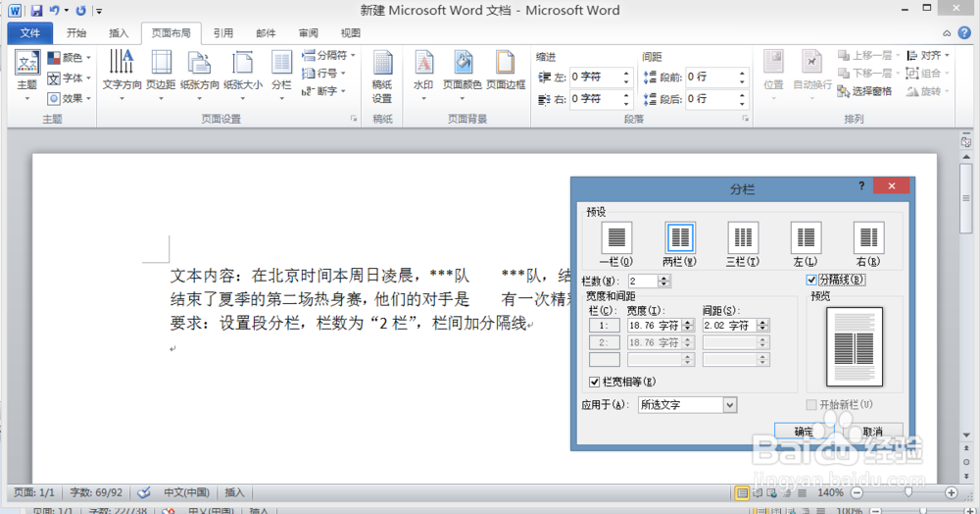Screen dimensions: 980x514
Task: Select the 三栏 three-column preset
Action: (x=743, y=244)
